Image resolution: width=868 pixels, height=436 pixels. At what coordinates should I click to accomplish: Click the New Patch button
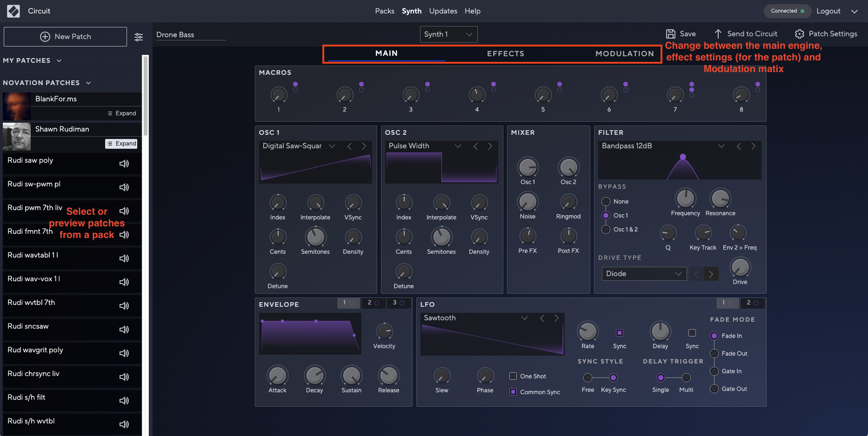point(65,37)
